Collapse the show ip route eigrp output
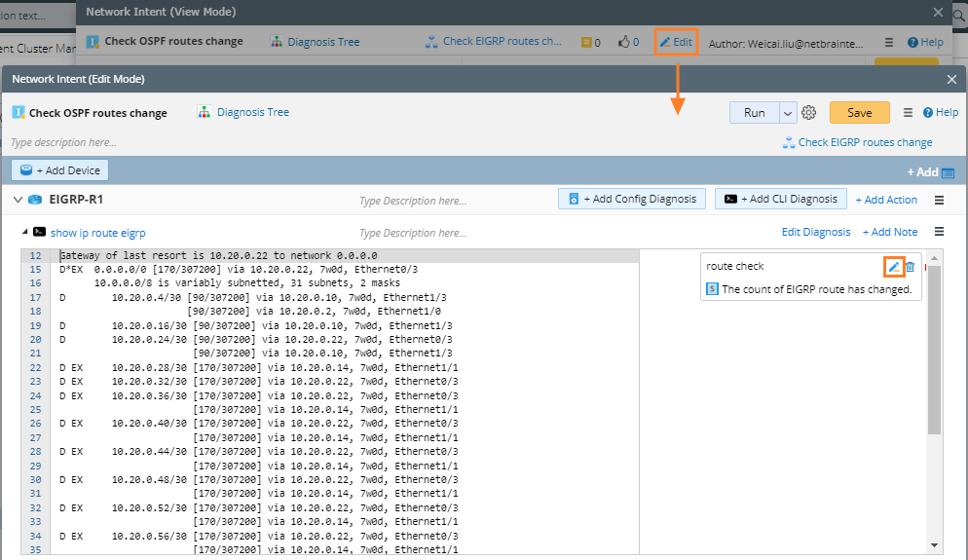Image resolution: width=968 pixels, height=560 pixels. click(x=24, y=232)
